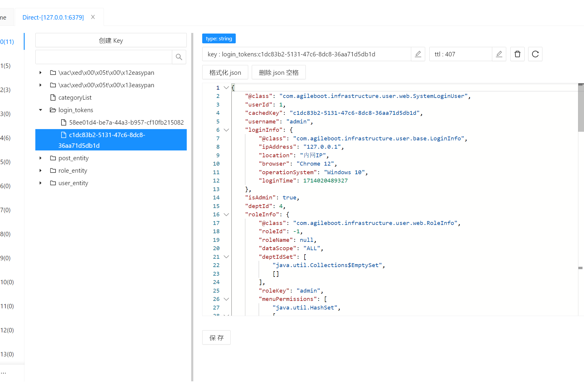Image resolution: width=584 pixels, height=392 pixels.
Task: Click the JSON editor vertical scrollbar thumb
Action: (x=581, y=108)
